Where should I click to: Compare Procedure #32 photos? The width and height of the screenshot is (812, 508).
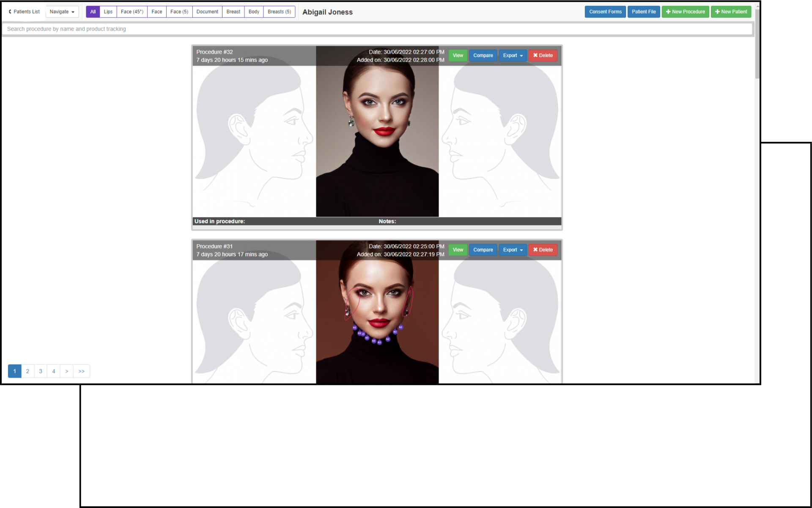point(483,55)
